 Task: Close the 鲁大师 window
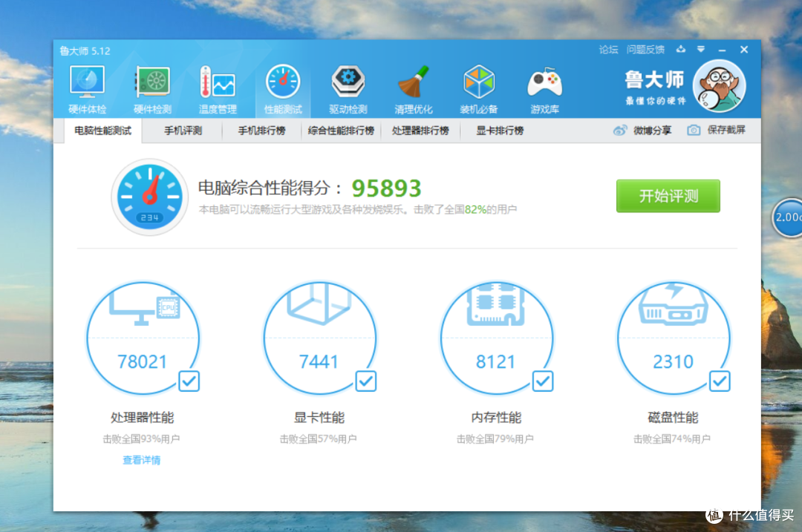pos(744,50)
